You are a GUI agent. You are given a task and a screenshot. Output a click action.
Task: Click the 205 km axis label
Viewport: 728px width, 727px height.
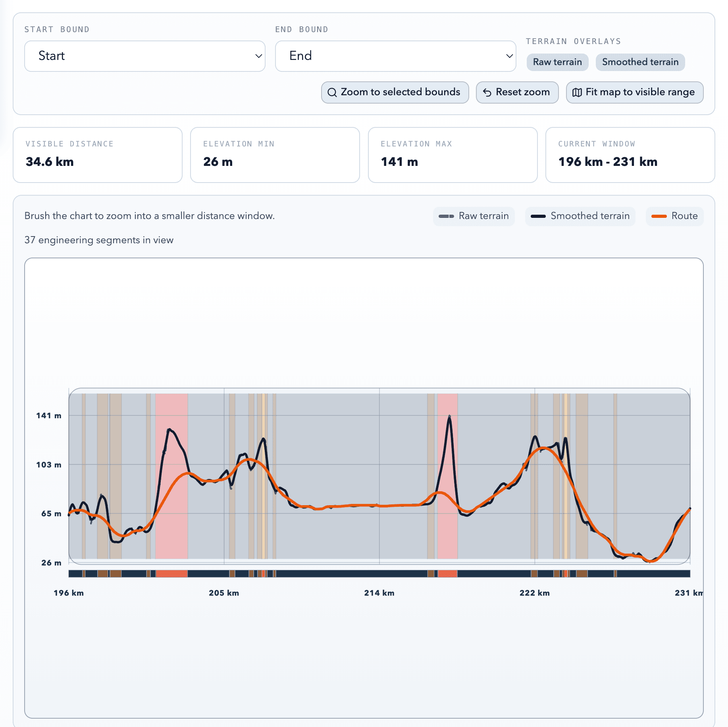(x=224, y=593)
